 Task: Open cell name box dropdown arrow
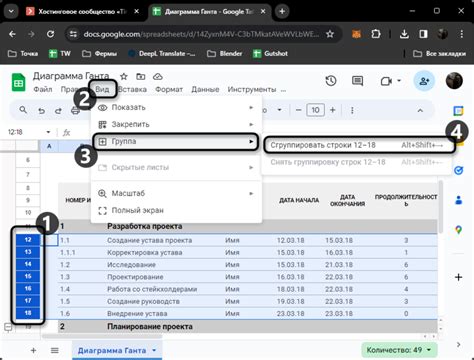tap(48, 132)
